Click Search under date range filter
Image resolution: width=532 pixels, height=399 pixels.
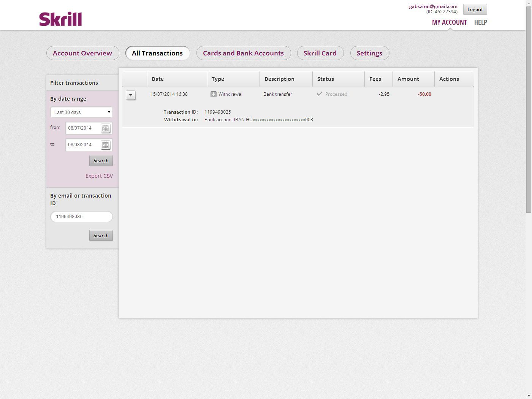tap(101, 161)
